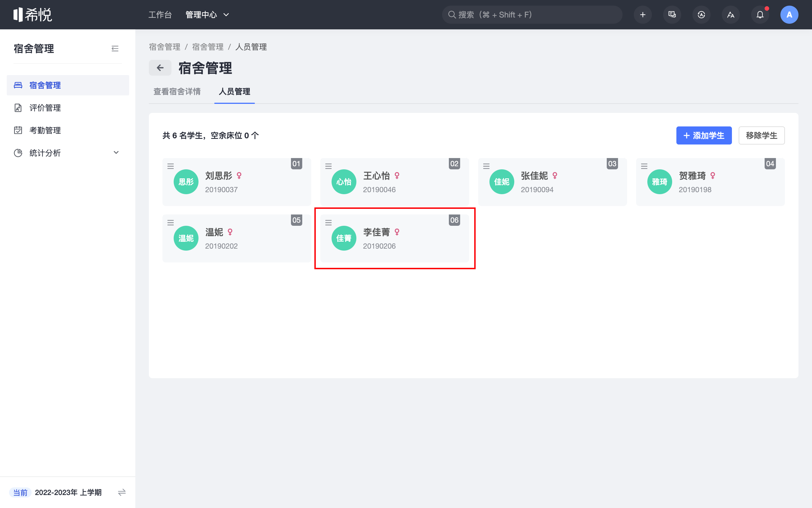The height and width of the screenshot is (508, 812).
Task: Click student number 20190094
Action: [x=537, y=189]
